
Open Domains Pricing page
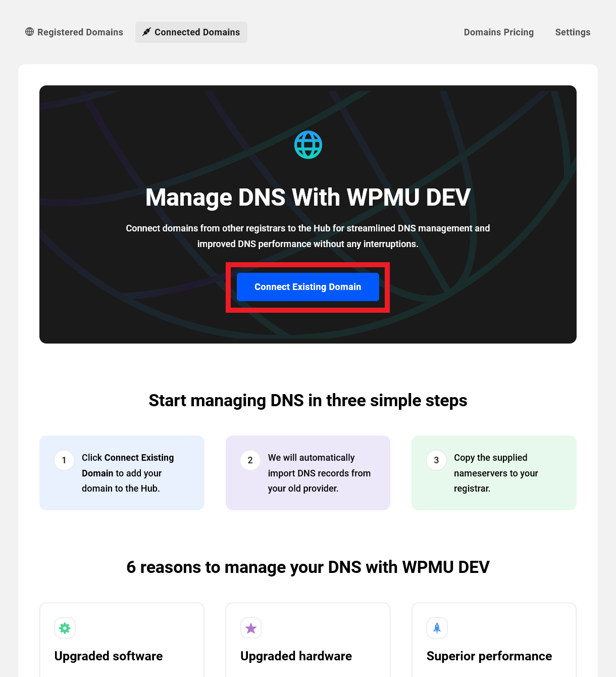point(499,32)
